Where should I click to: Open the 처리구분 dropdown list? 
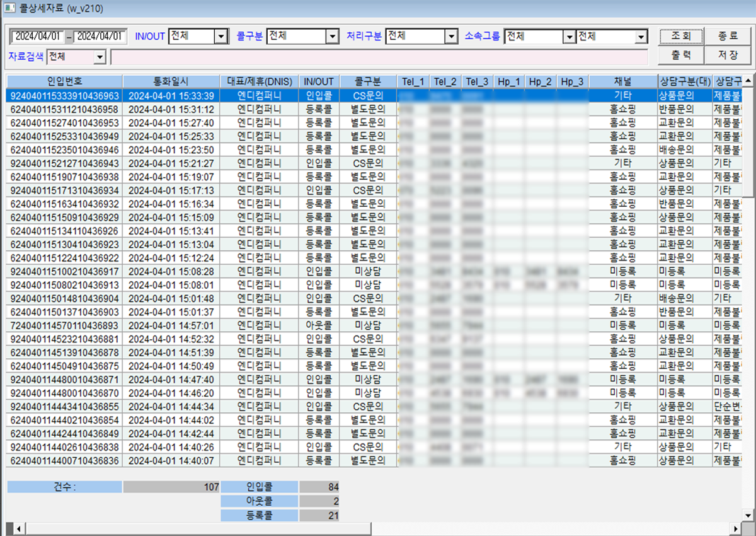pyautogui.click(x=450, y=37)
